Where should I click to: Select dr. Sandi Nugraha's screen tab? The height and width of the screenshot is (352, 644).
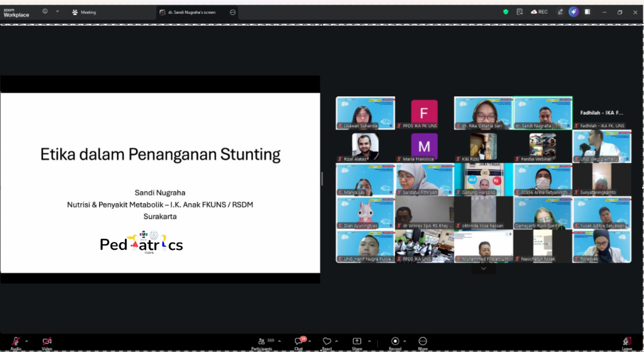tap(191, 12)
